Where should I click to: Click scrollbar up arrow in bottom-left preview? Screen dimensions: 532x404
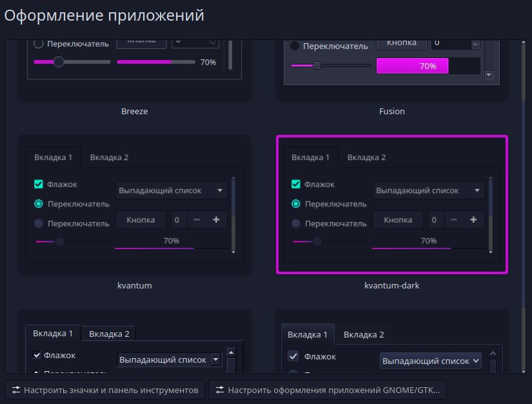231,353
